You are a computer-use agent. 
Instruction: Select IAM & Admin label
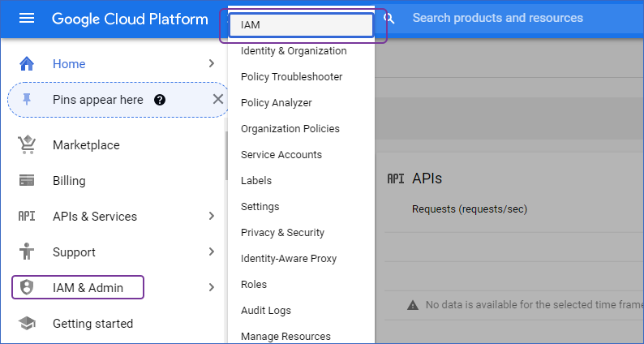click(x=88, y=288)
